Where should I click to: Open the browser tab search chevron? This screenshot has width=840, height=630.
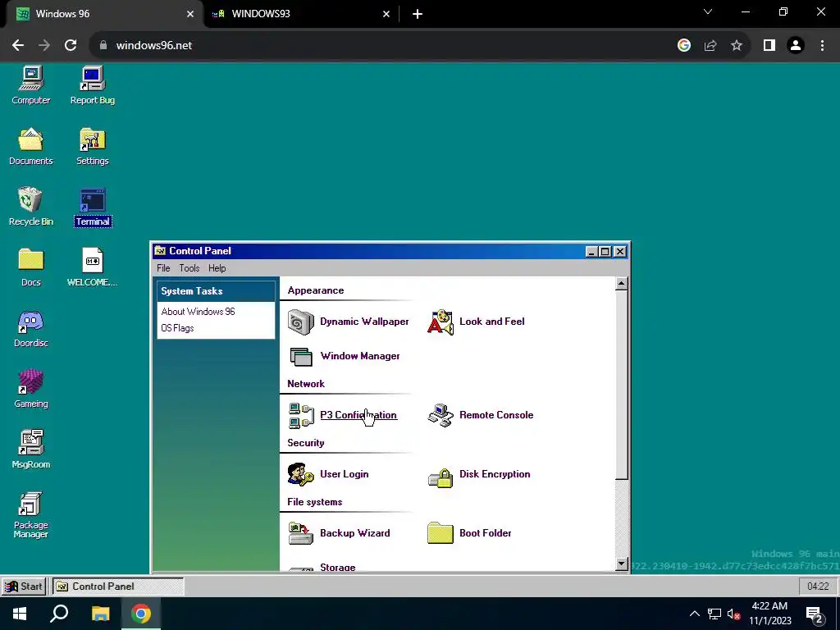coord(708,11)
